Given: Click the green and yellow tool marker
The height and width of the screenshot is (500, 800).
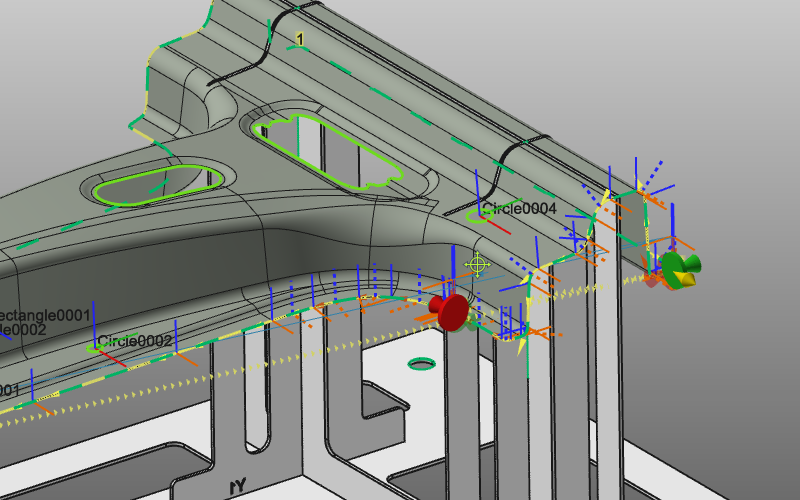Looking at the screenshot, I should point(678,268).
